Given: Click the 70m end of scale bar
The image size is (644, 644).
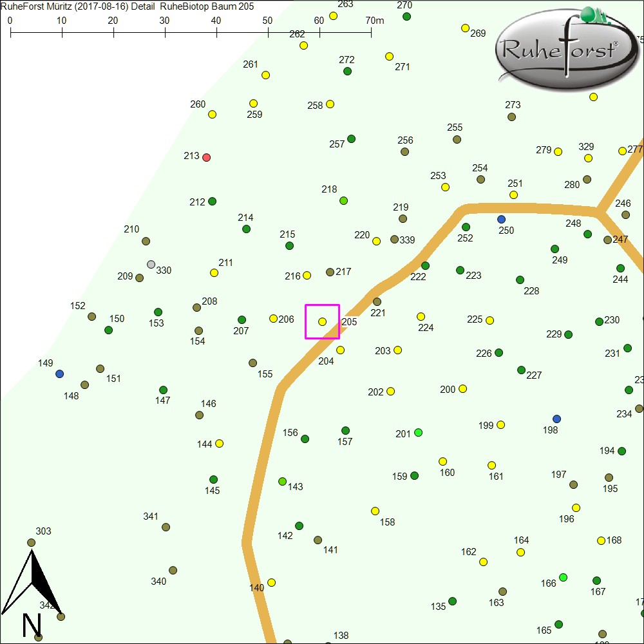Looking at the screenshot, I should pyautogui.click(x=371, y=31).
